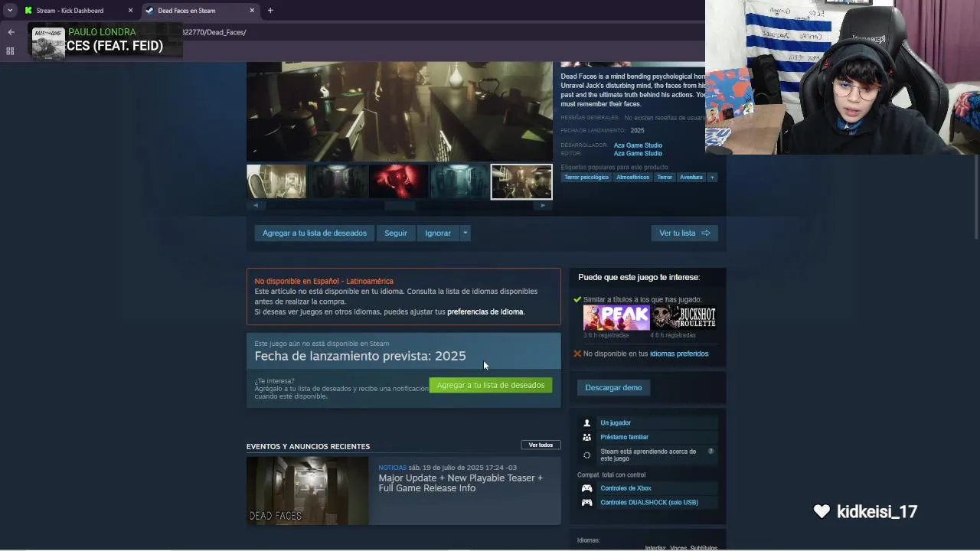Screen dimensions: 980x551
Task: Click the Préstamo familiar group icon
Action: click(586, 437)
